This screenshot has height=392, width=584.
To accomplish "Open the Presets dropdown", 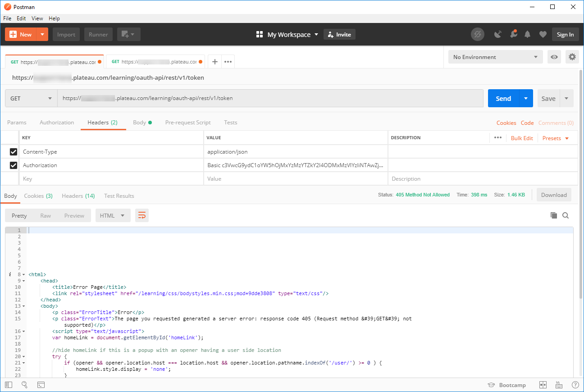I will 556,138.
